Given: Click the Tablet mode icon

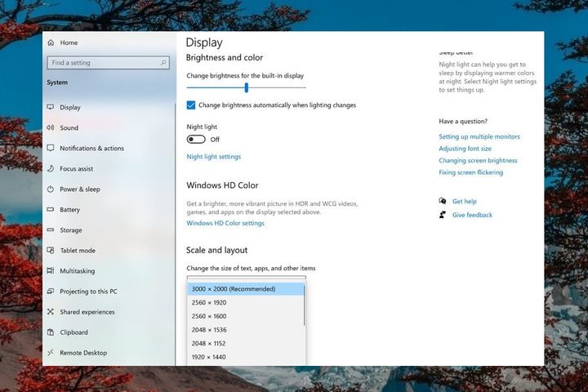Looking at the screenshot, I should [x=51, y=250].
